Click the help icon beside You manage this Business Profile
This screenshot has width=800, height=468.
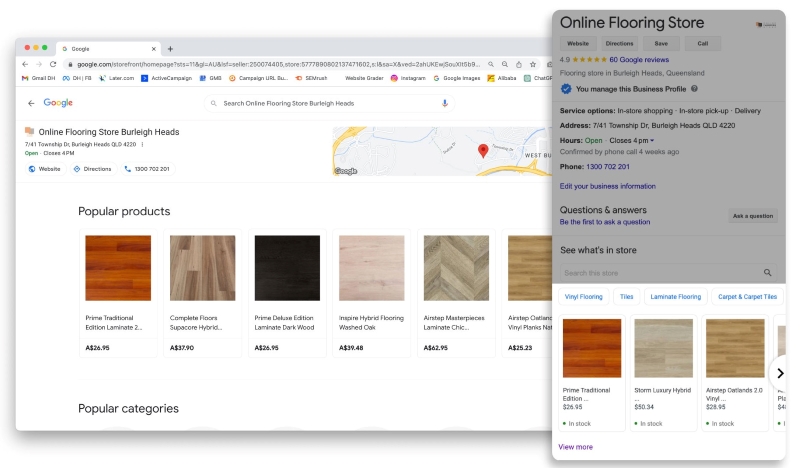click(x=694, y=89)
